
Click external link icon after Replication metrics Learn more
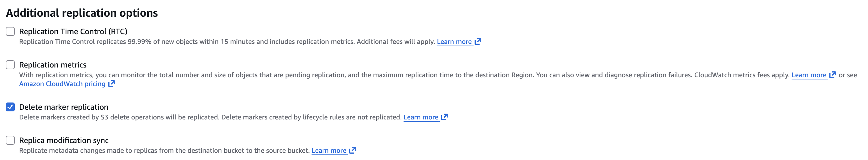[832, 75]
